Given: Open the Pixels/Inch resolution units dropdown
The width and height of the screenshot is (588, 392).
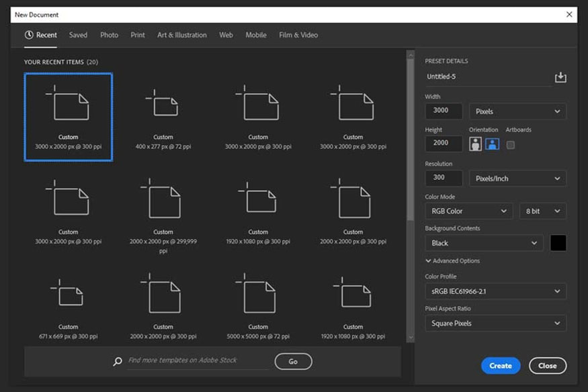Looking at the screenshot, I should tap(517, 179).
